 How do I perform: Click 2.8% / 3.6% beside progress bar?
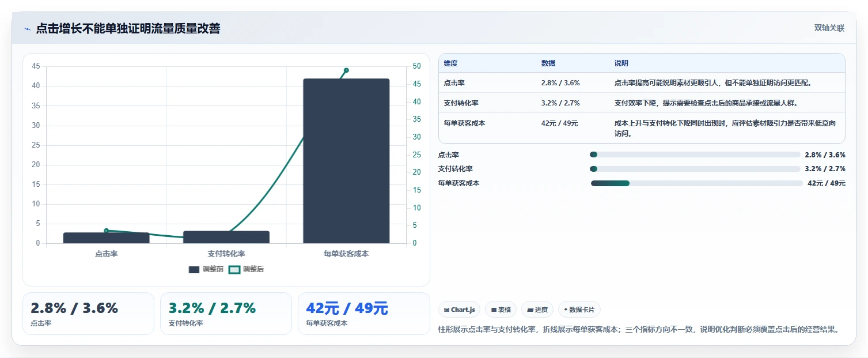point(825,154)
